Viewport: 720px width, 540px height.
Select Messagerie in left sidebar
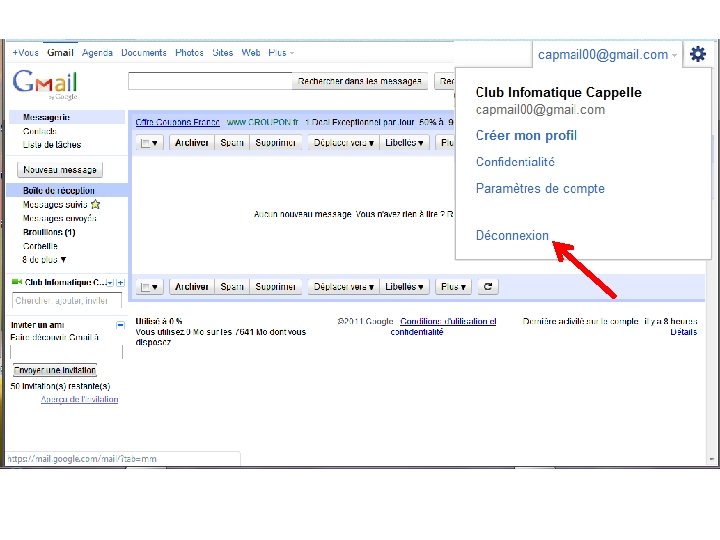pos(46,117)
